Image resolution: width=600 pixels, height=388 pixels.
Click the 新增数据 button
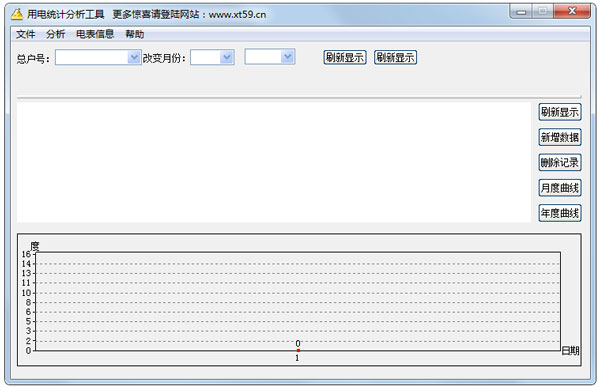(x=560, y=137)
